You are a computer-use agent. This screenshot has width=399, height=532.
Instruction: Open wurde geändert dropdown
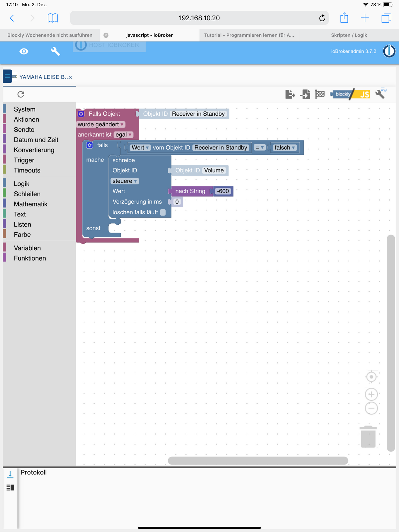click(101, 124)
